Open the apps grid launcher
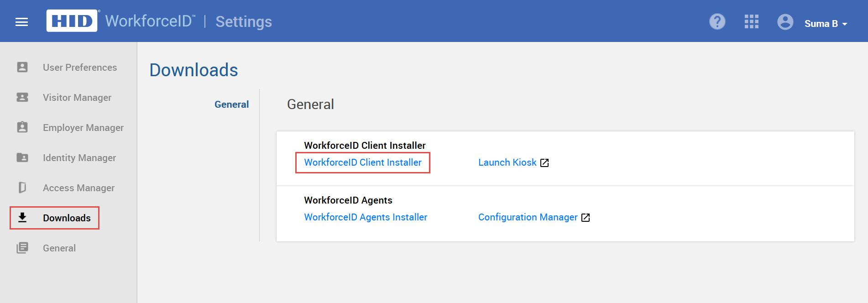Image resolution: width=868 pixels, height=303 pixels. click(x=752, y=21)
